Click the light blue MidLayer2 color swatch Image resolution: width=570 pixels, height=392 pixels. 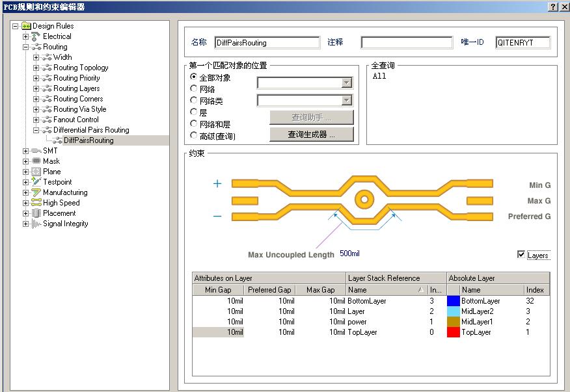tap(454, 311)
